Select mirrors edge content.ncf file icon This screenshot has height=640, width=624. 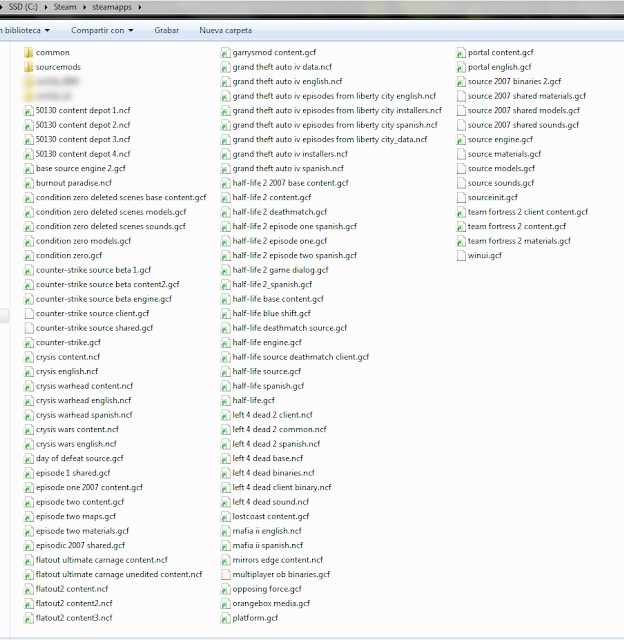[225, 560]
